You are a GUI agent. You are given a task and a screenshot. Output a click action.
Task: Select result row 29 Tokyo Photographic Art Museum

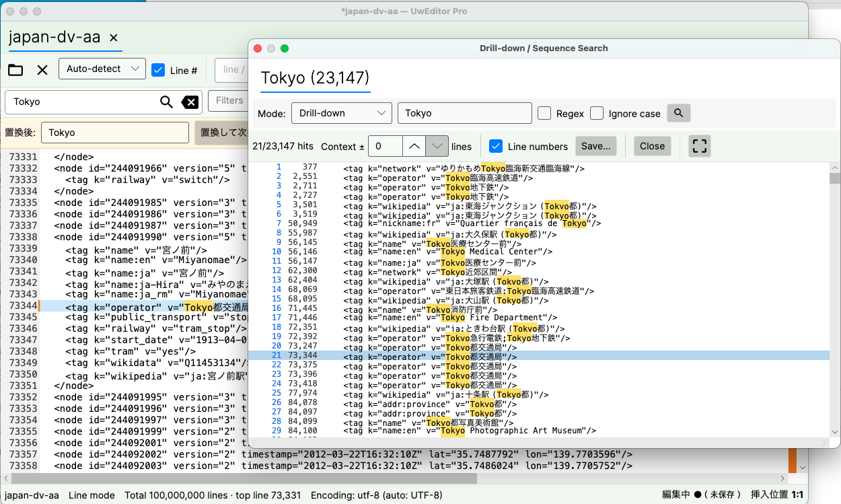pos(539,431)
